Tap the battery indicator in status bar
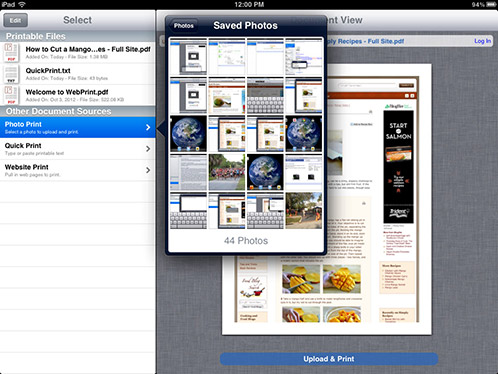Image resolution: width=498 pixels, height=374 pixels. tap(491, 4)
